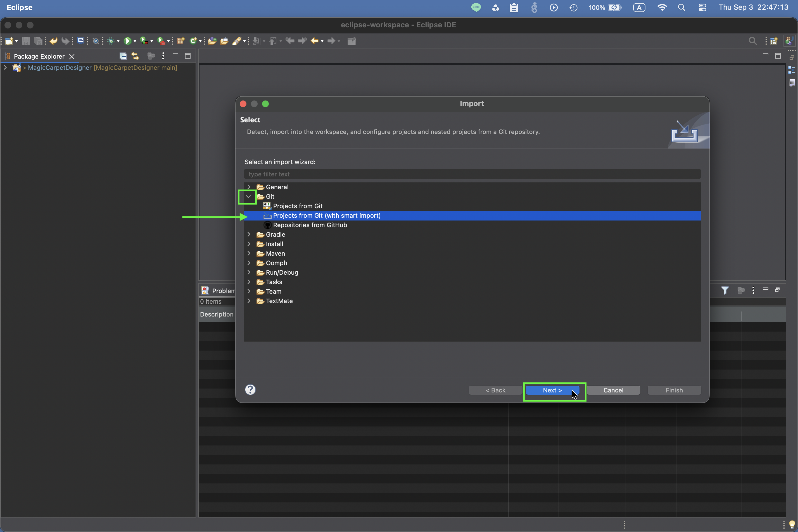Click the toolbar search magnifier icon
The height and width of the screenshot is (532, 798).
752,41
